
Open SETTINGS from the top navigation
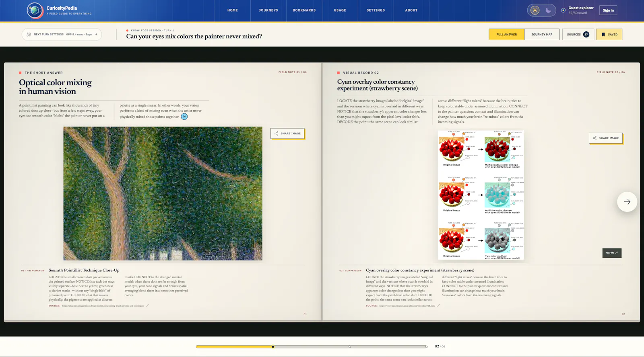376,10
